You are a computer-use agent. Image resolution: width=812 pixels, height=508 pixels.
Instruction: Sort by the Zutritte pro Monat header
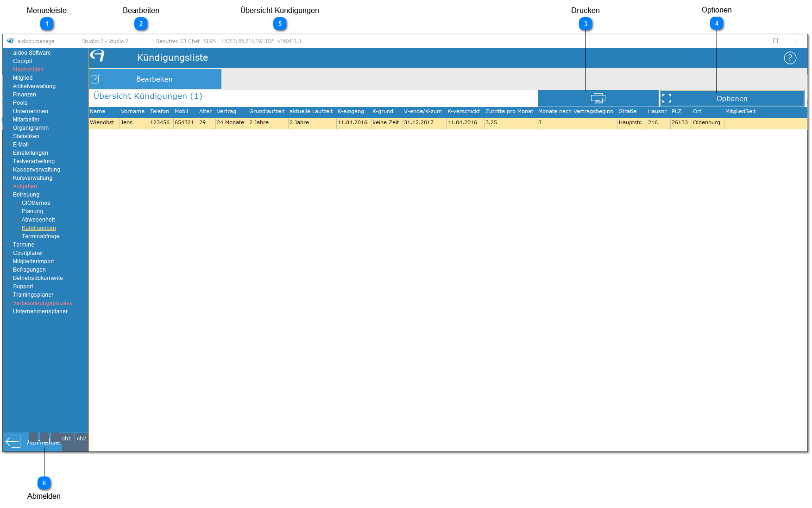point(510,111)
